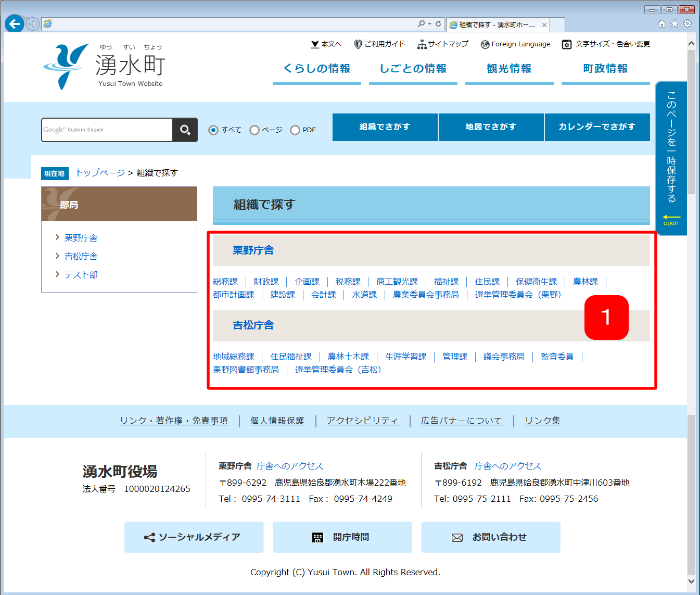Open the browser tools gear icon

pyautogui.click(x=688, y=23)
